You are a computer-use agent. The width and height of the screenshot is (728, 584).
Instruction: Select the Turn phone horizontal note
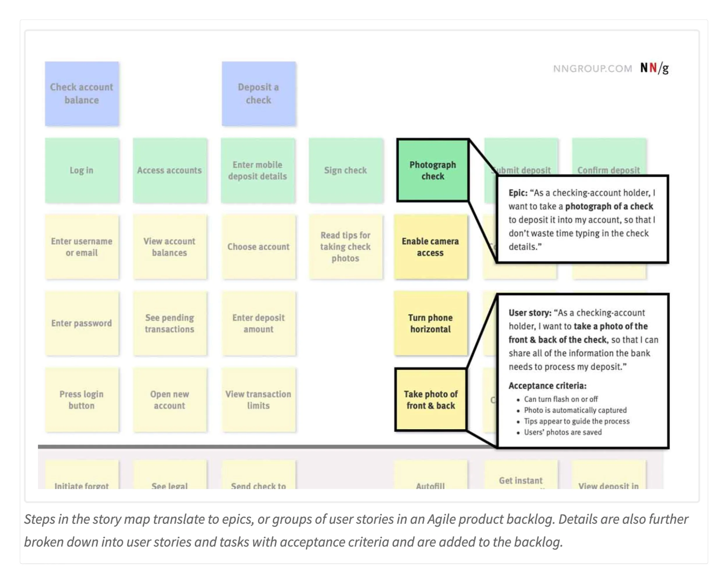point(430,323)
